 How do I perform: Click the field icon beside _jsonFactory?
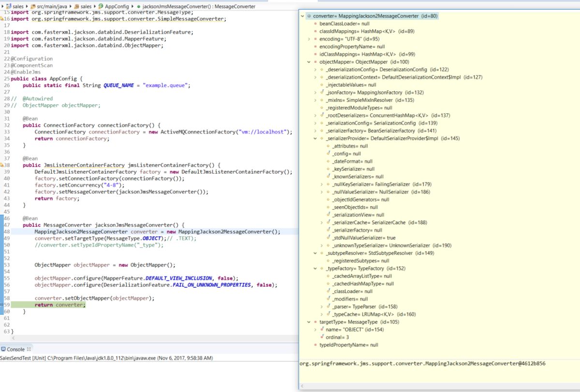coord(322,92)
